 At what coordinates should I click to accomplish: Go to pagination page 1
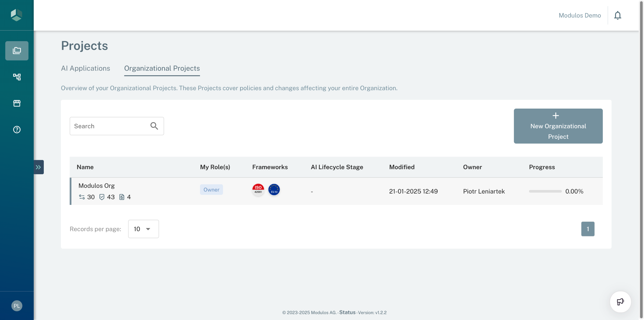tap(588, 229)
